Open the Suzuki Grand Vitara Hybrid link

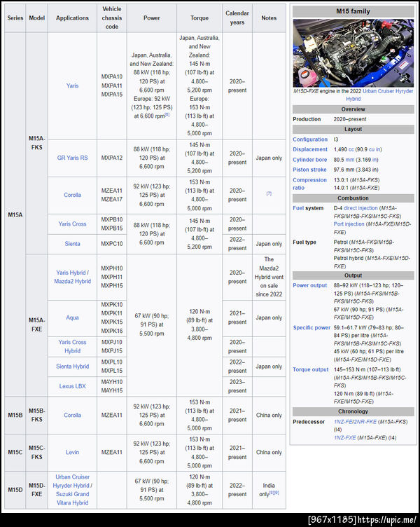coord(72,498)
